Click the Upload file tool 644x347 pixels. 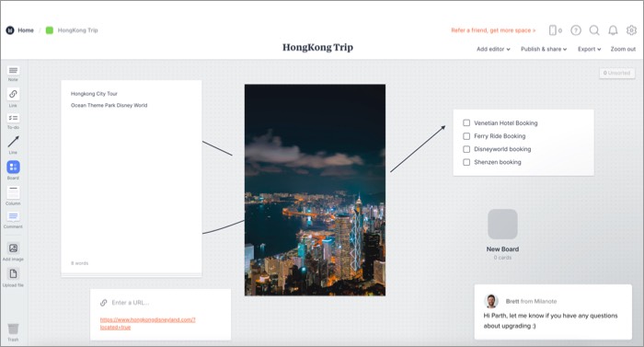(x=13, y=273)
